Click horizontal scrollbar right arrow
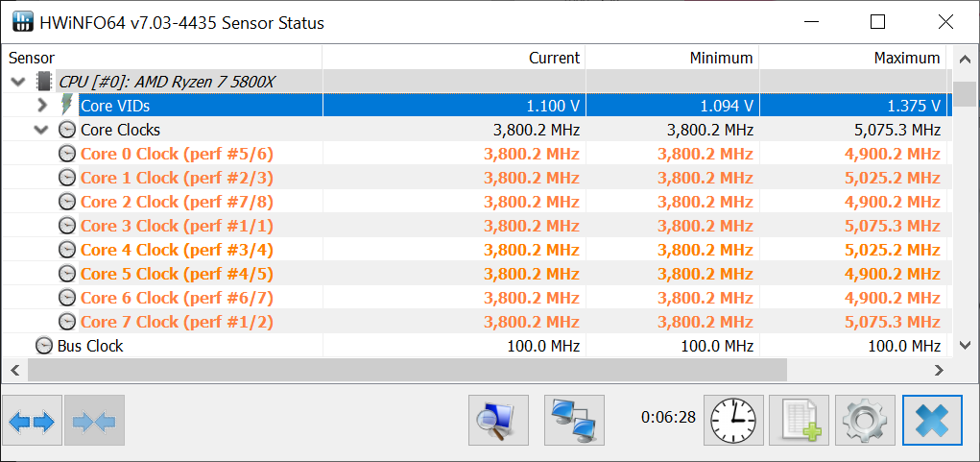This screenshot has height=462, width=980. click(x=939, y=370)
